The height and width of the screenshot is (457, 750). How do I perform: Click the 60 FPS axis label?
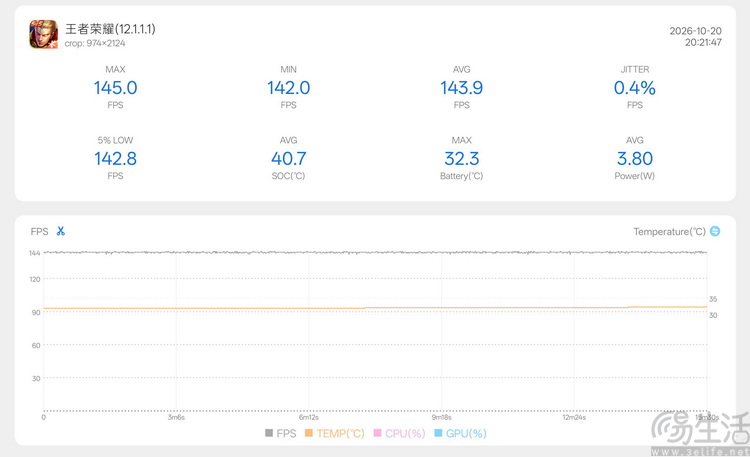point(36,346)
